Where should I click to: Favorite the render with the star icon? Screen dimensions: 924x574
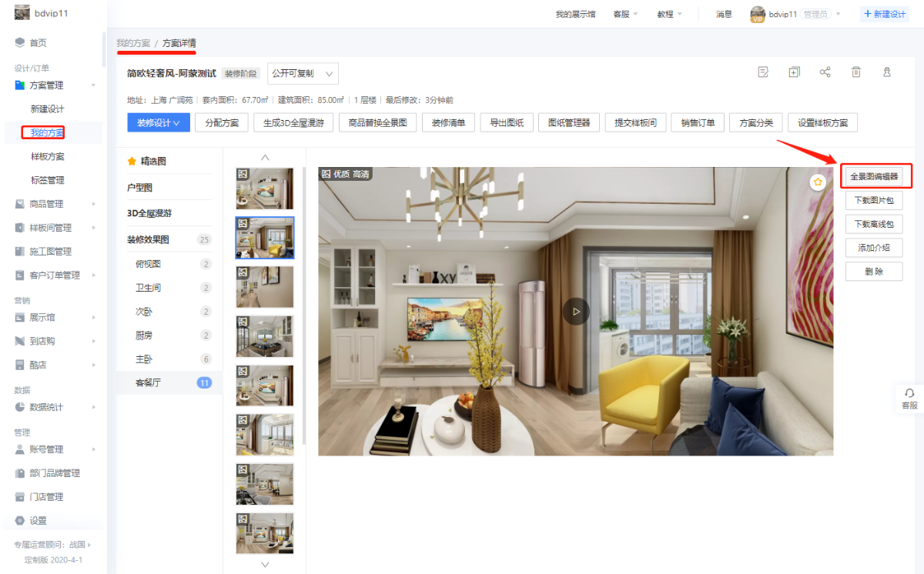[818, 182]
